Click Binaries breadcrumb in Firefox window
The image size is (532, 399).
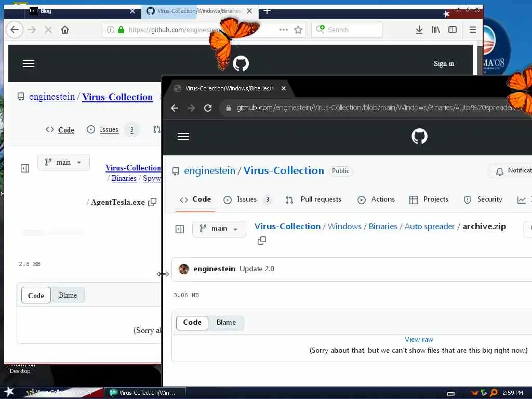tap(124, 179)
